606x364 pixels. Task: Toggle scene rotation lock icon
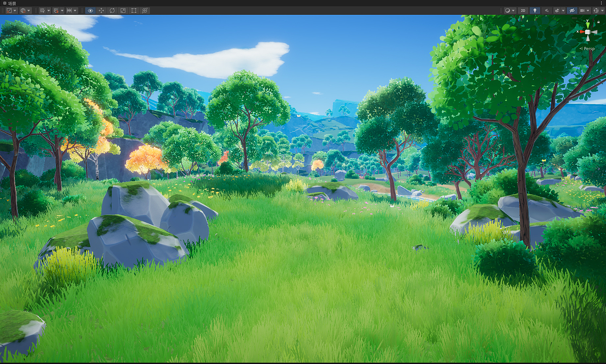pyautogui.click(x=598, y=22)
